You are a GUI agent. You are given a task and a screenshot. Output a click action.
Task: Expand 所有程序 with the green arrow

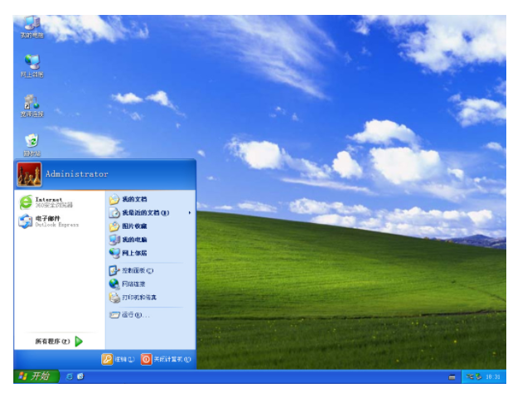click(78, 341)
